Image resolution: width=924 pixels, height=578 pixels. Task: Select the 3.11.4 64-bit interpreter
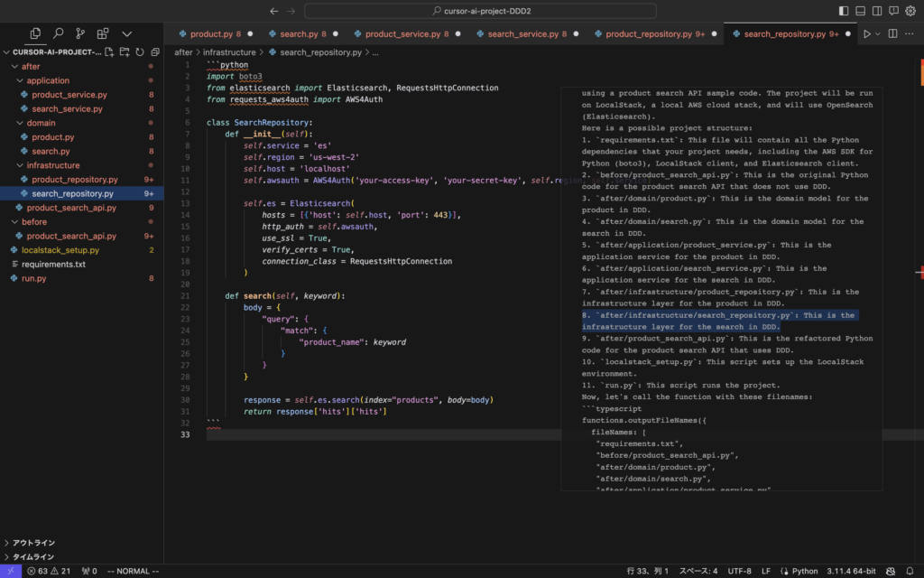click(x=851, y=571)
